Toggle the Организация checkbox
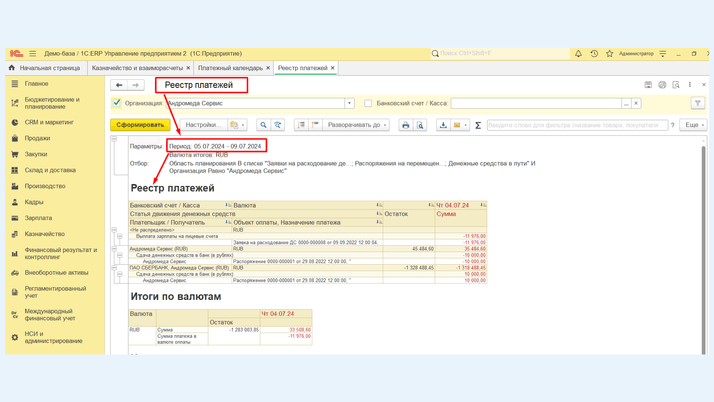 pyautogui.click(x=117, y=103)
